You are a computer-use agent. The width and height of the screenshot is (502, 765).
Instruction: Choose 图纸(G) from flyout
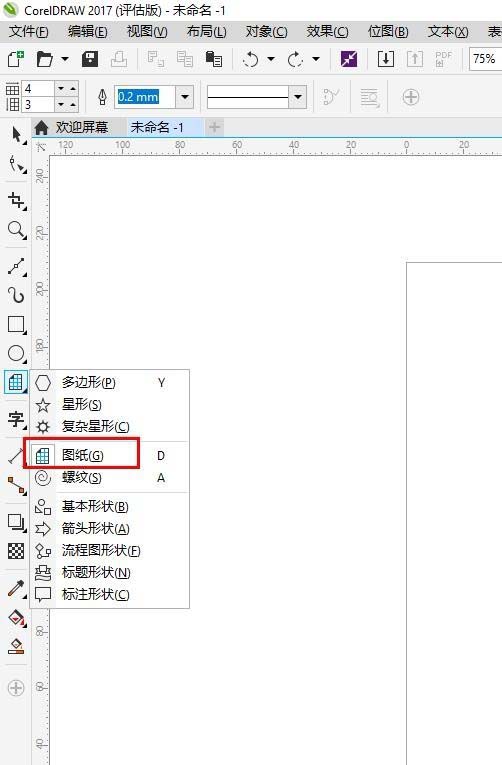click(110, 456)
